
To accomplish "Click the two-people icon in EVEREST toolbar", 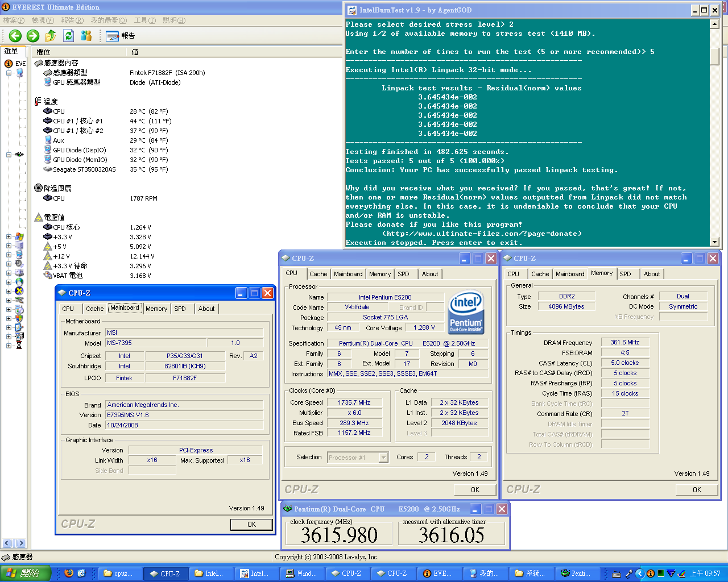I will point(86,36).
